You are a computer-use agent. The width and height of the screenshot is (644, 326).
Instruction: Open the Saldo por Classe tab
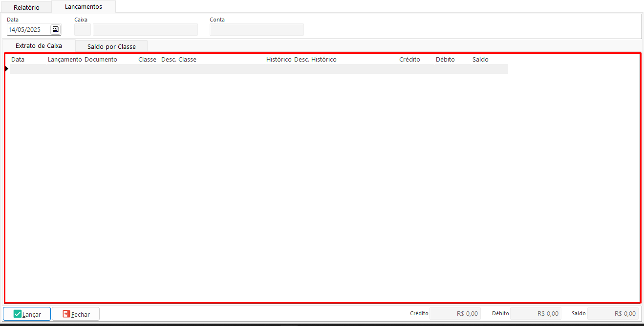pos(111,46)
